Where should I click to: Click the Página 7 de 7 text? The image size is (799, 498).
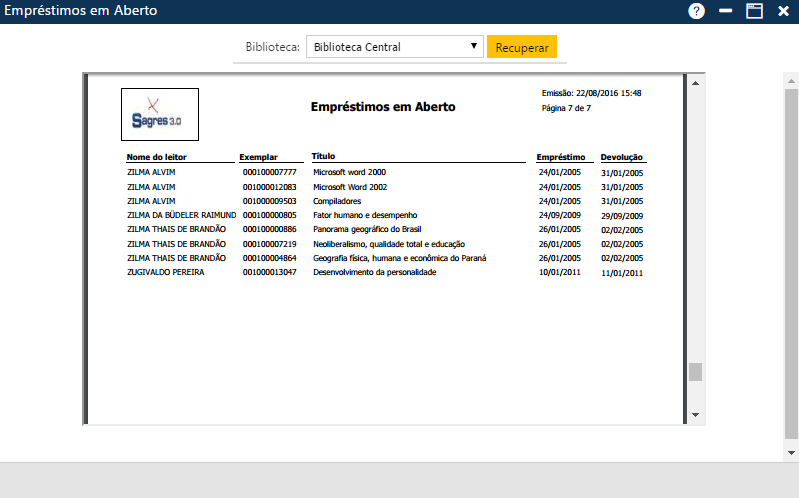point(566,108)
